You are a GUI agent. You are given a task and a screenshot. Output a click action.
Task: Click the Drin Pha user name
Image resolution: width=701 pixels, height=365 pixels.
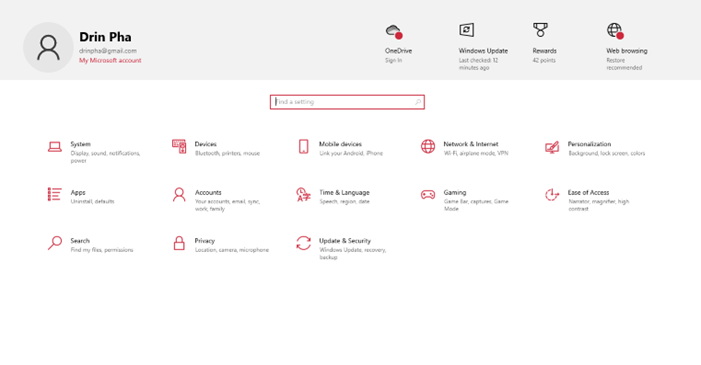(106, 37)
